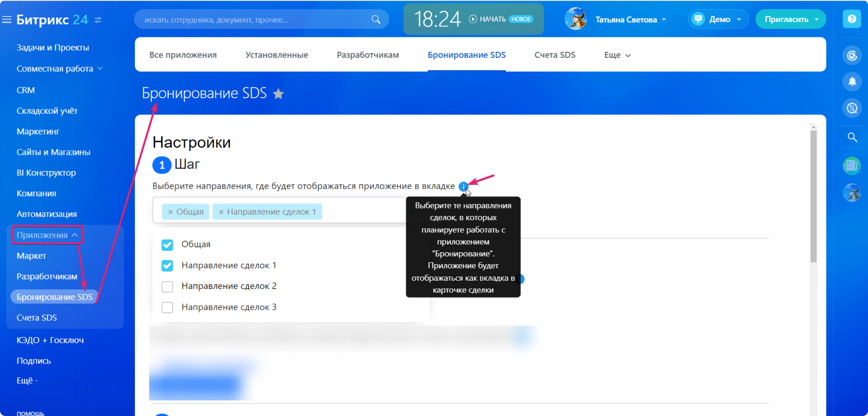868x416 pixels.
Task: Check Направление сделок 2 checkbox
Action: coord(167,287)
